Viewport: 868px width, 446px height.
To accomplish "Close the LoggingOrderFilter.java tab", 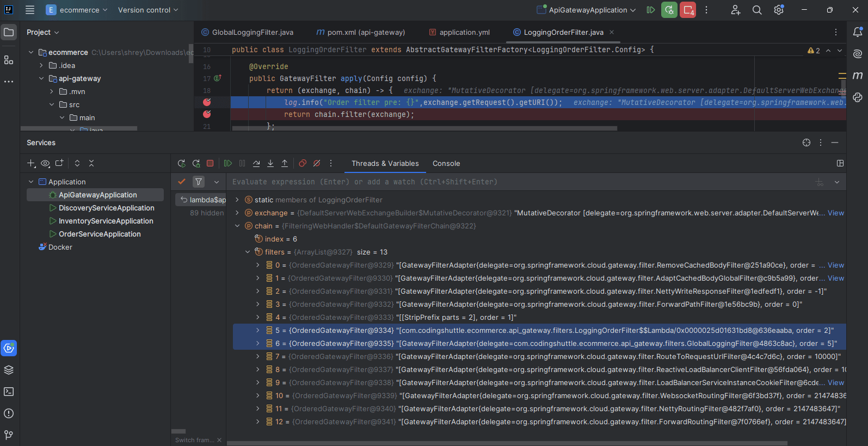I will [x=612, y=32].
